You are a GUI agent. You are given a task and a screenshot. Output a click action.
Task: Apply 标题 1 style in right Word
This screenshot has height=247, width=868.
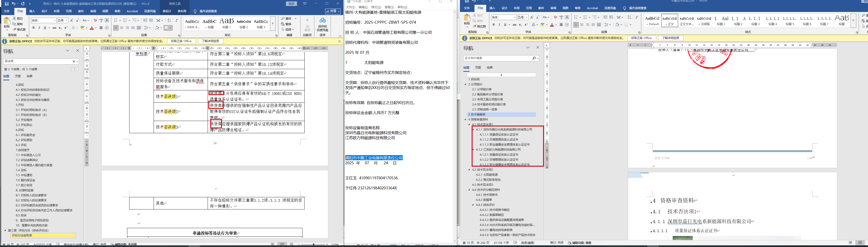pyautogui.click(x=721, y=21)
